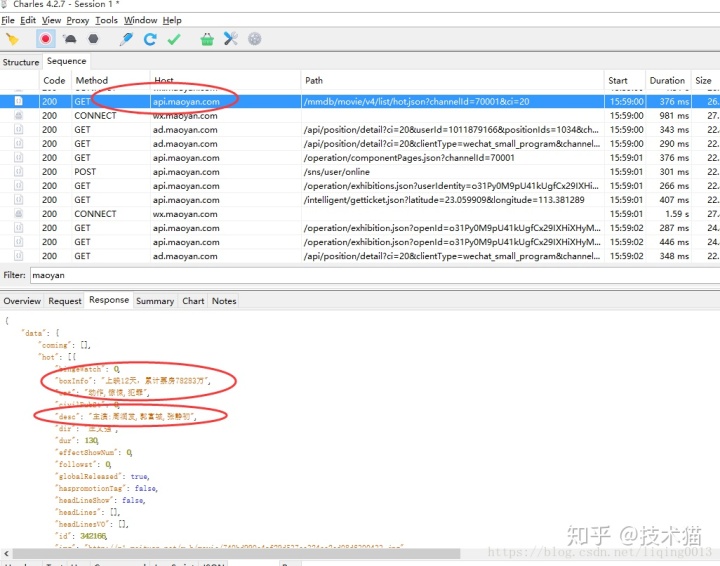Select the exhibition.json row with 287 ms

coord(360,228)
